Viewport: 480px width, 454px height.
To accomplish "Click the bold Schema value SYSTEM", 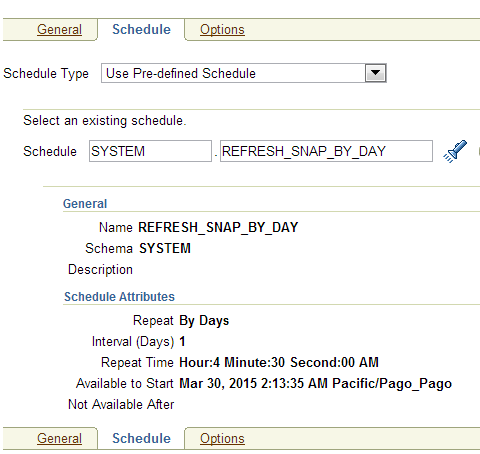I will (165, 249).
